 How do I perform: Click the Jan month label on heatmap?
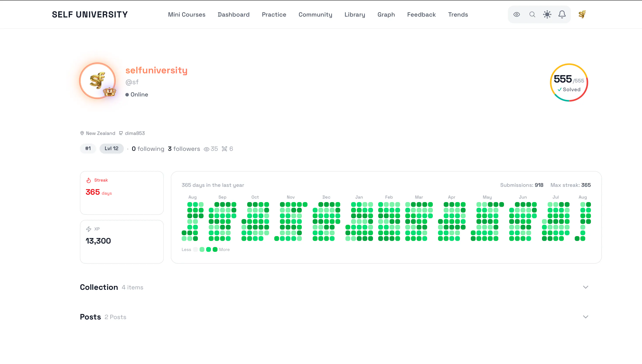coord(359,197)
